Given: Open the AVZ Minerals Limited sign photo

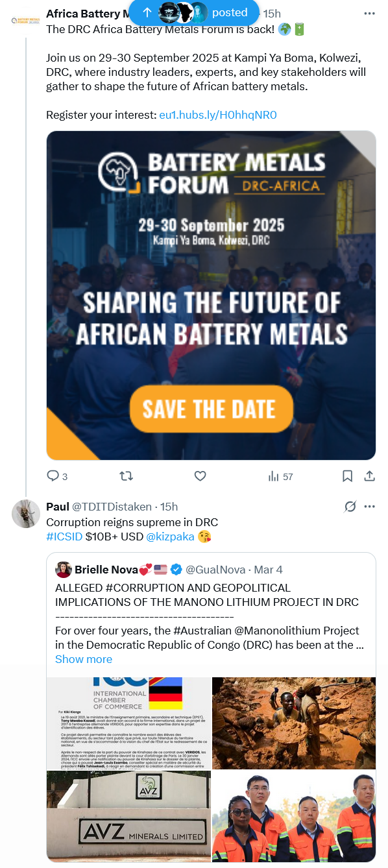Looking at the screenshot, I should coord(128,817).
